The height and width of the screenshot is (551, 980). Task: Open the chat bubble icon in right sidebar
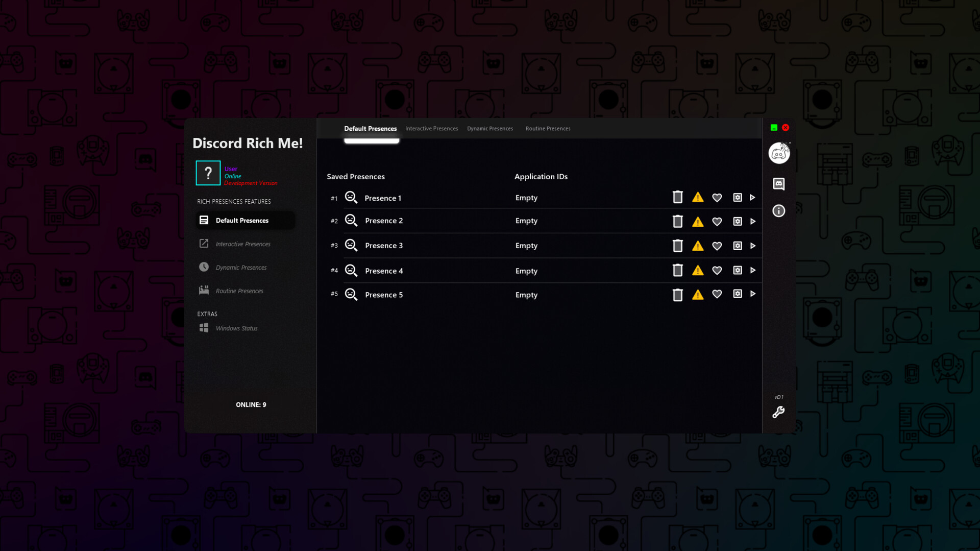pyautogui.click(x=778, y=184)
